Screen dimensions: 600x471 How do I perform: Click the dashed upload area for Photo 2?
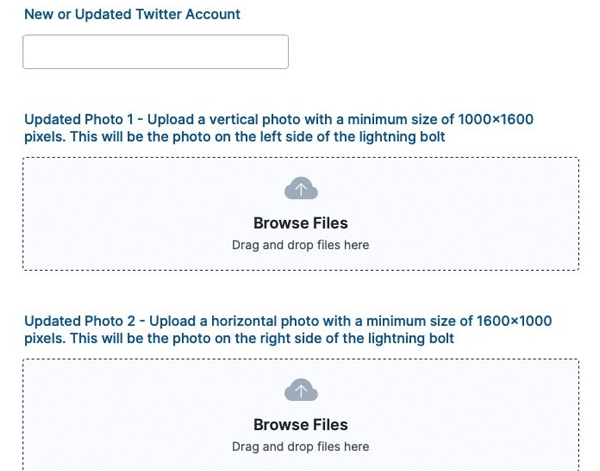(301, 415)
